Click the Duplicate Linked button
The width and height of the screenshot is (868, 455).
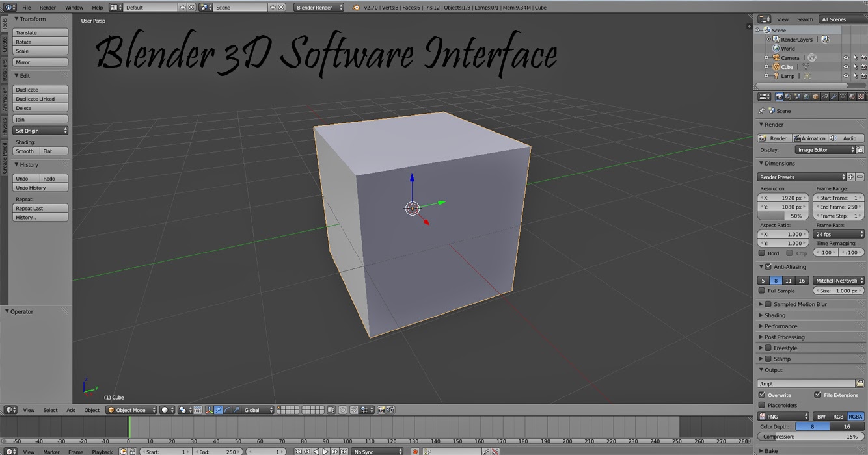(40, 99)
